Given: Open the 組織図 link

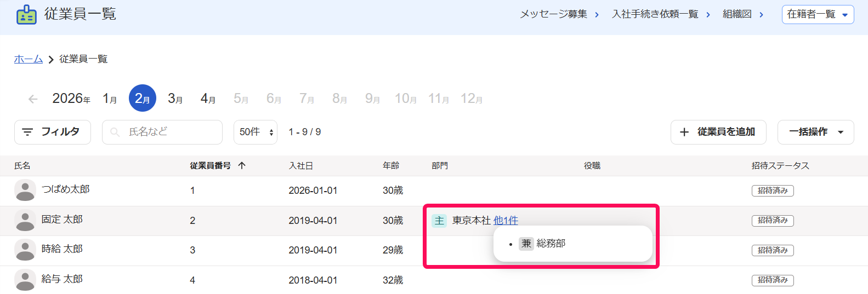Looking at the screenshot, I should tap(743, 14).
